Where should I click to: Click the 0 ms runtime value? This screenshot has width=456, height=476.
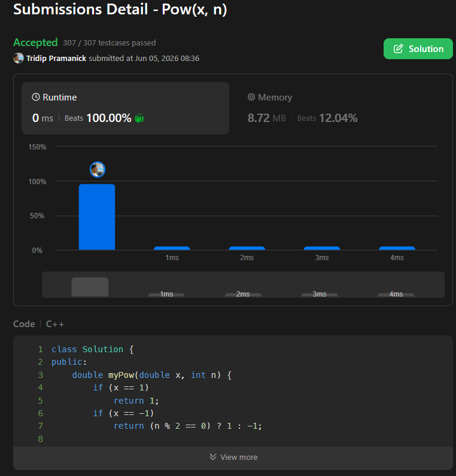pos(42,118)
